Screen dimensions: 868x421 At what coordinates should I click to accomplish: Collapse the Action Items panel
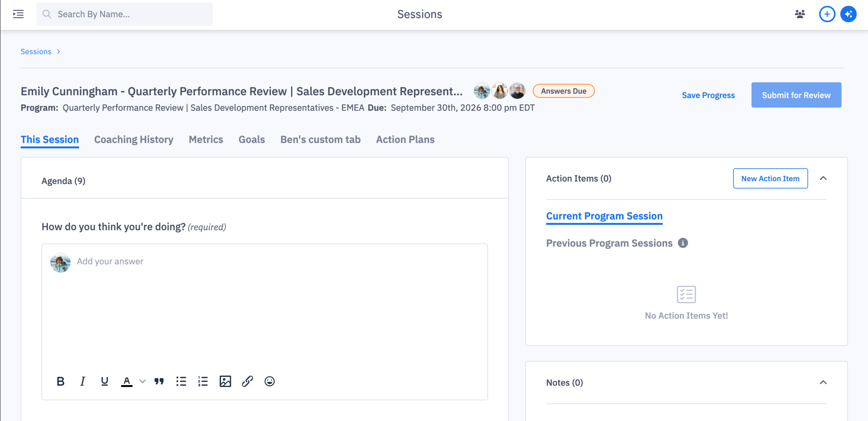[823, 178]
